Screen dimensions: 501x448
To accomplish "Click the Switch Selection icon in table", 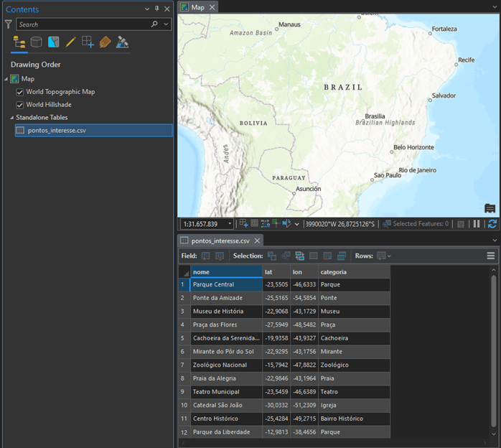I will pyautogui.click(x=299, y=256).
